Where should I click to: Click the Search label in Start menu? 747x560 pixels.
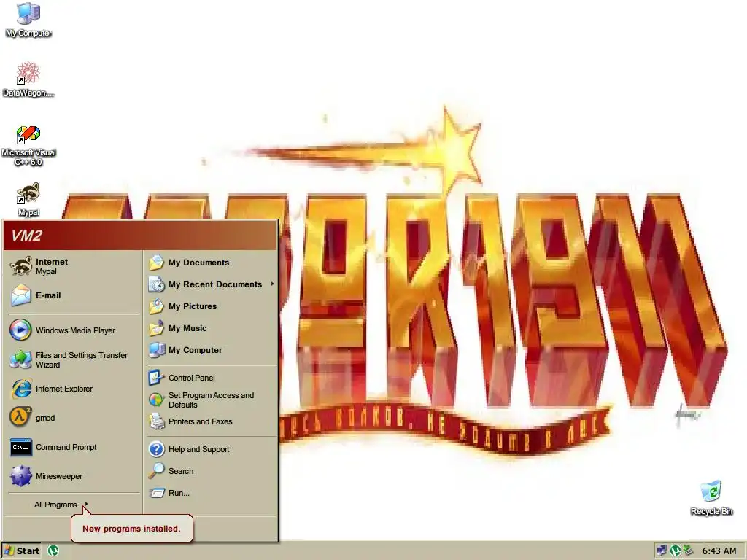click(181, 471)
